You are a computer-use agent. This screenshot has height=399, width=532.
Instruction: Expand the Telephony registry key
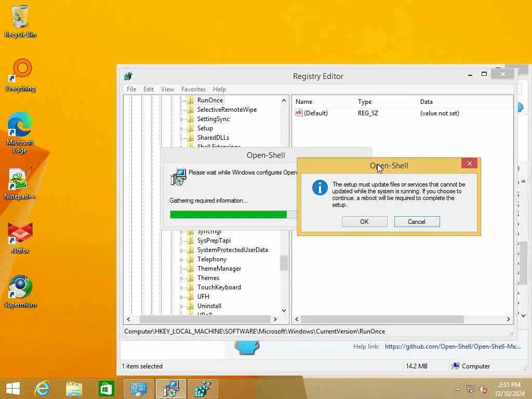[181, 260]
